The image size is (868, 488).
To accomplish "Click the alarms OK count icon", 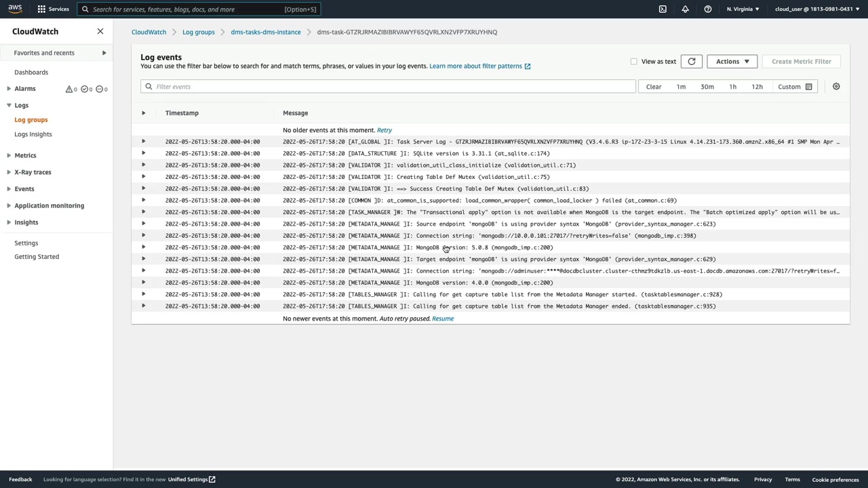I will coord(84,89).
